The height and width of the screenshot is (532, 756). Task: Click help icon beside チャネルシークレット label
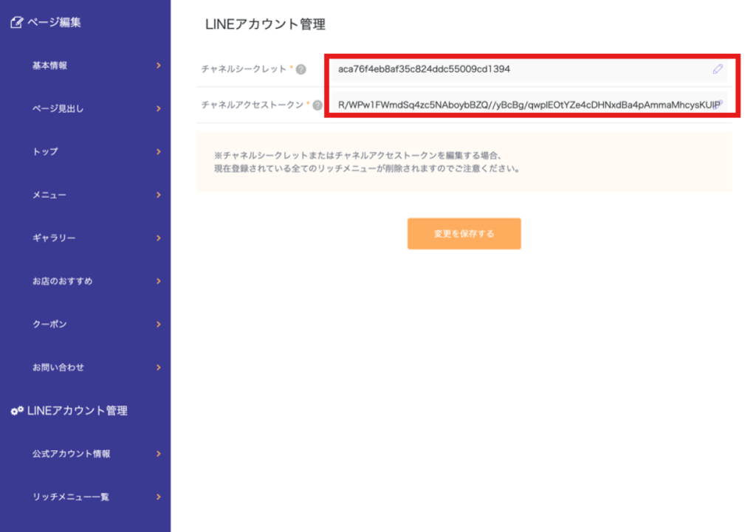[301, 69]
